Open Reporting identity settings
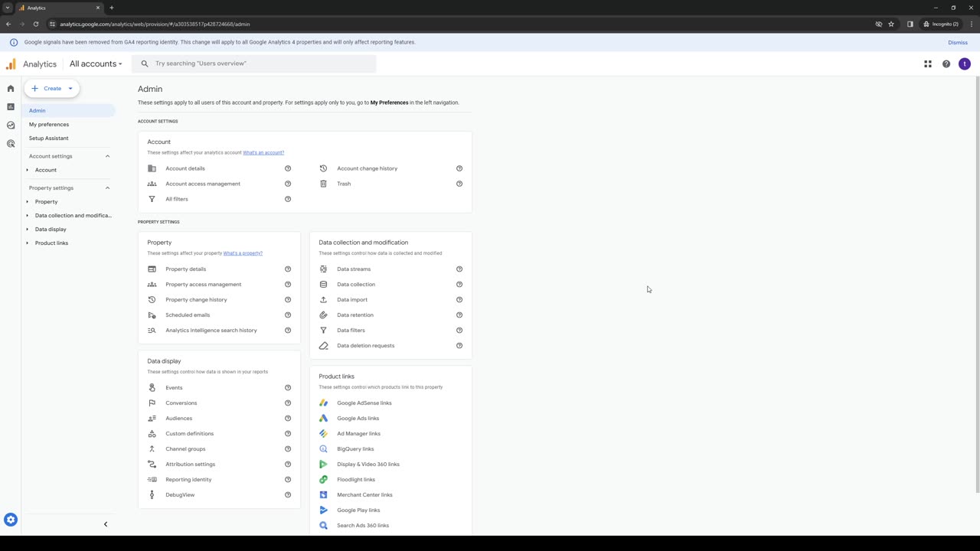Screen dimensions: 980x551 pos(188,480)
